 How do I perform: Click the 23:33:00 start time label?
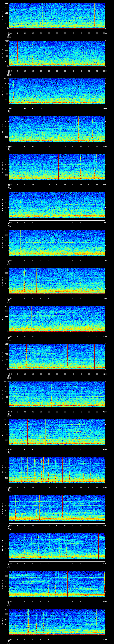click(9, 109)
